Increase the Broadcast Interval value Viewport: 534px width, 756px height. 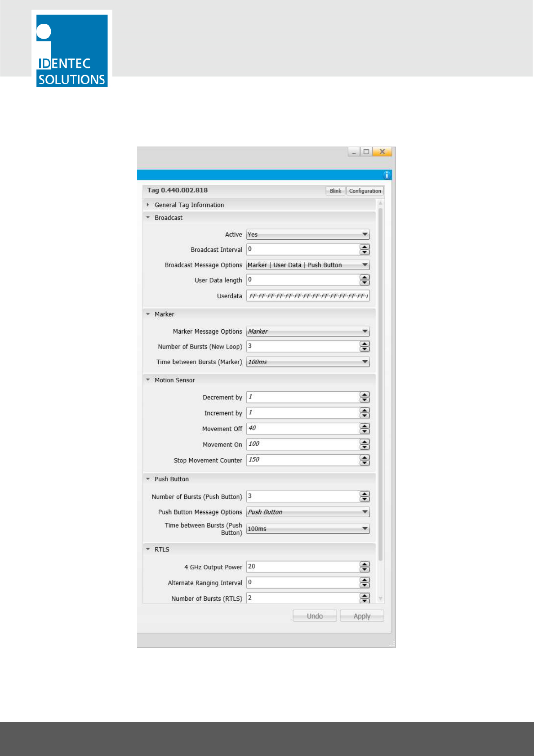365,247
